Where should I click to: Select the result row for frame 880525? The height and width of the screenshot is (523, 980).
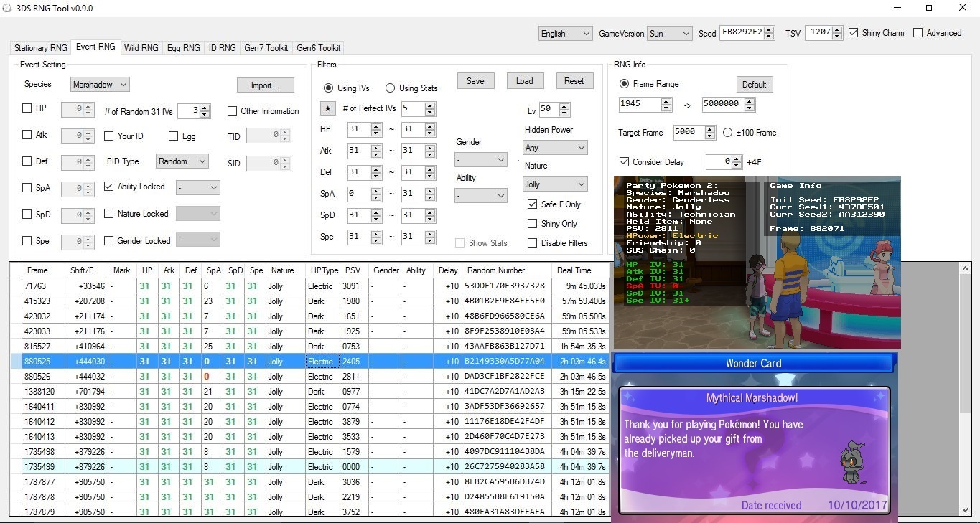309,361
